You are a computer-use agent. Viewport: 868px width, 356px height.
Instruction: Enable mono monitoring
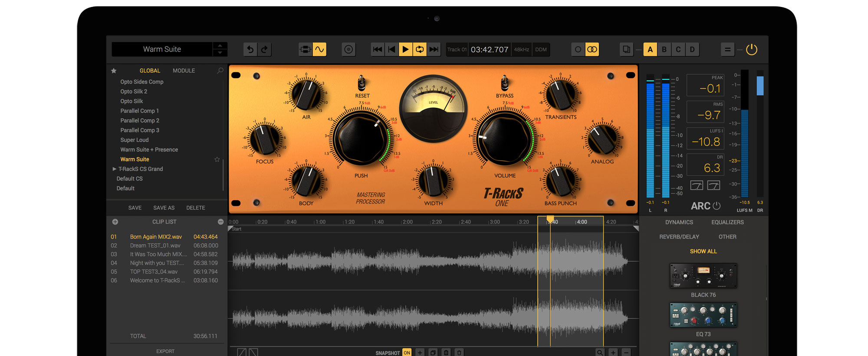[578, 49]
